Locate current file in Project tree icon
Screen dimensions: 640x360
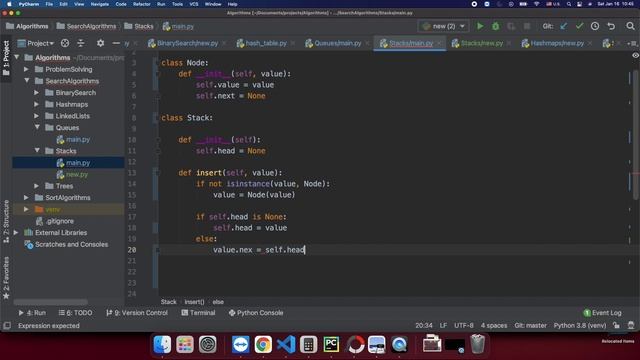click(x=64, y=43)
